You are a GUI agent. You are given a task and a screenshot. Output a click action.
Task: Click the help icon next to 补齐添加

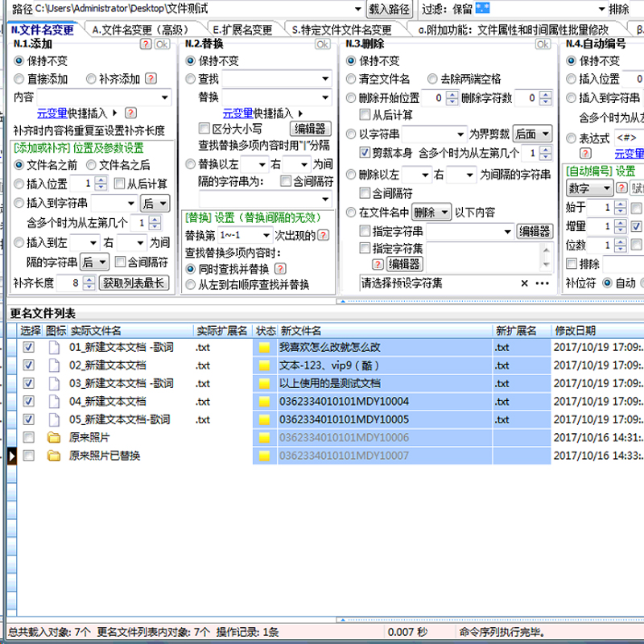(150, 79)
